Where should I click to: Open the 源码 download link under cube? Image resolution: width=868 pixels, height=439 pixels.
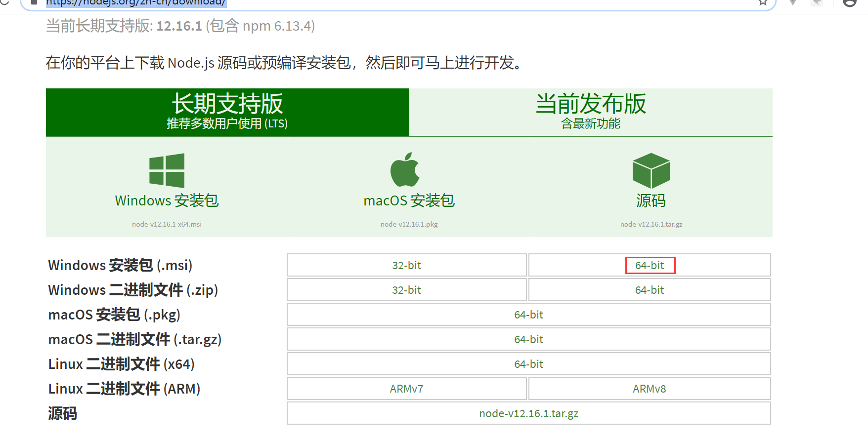click(x=651, y=200)
